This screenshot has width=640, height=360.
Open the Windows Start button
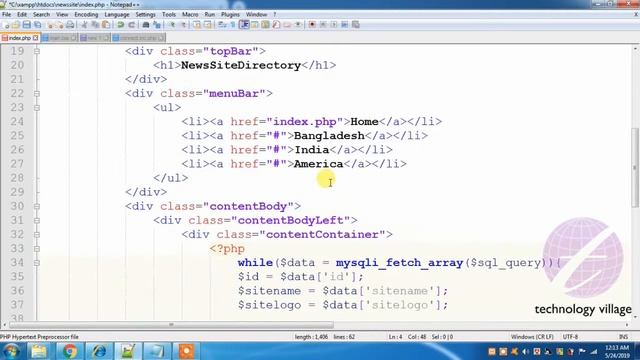11,351
